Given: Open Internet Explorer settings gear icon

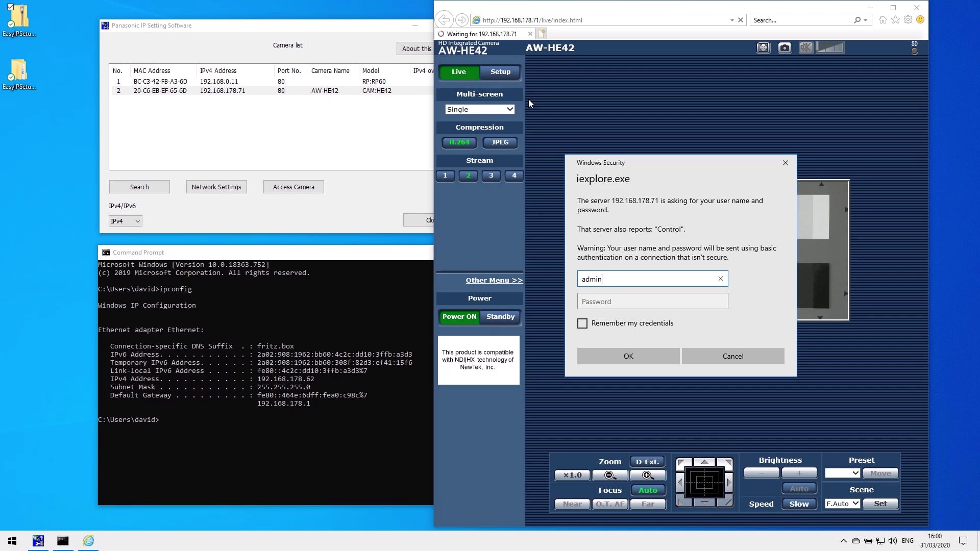Looking at the screenshot, I should pyautogui.click(x=908, y=20).
